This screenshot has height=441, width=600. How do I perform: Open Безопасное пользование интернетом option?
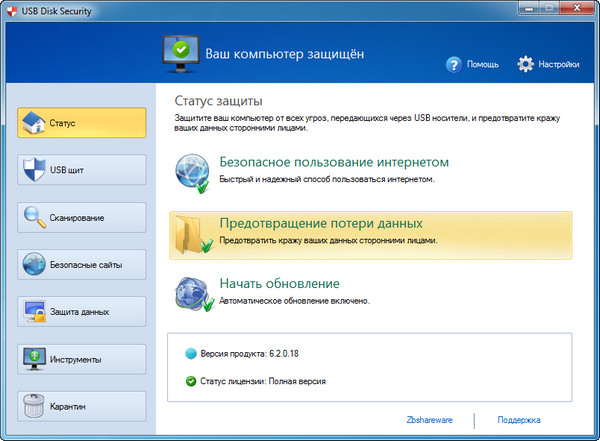point(333,162)
